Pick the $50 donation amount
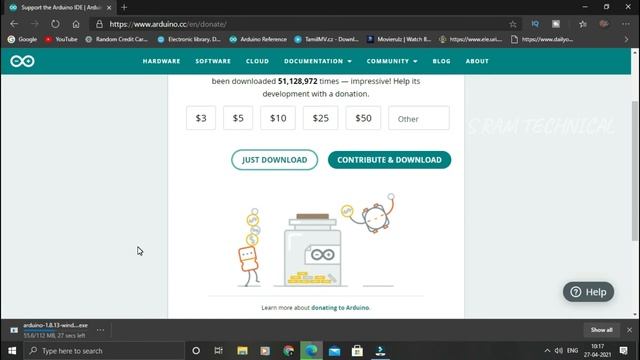640x360 pixels. [x=363, y=118]
